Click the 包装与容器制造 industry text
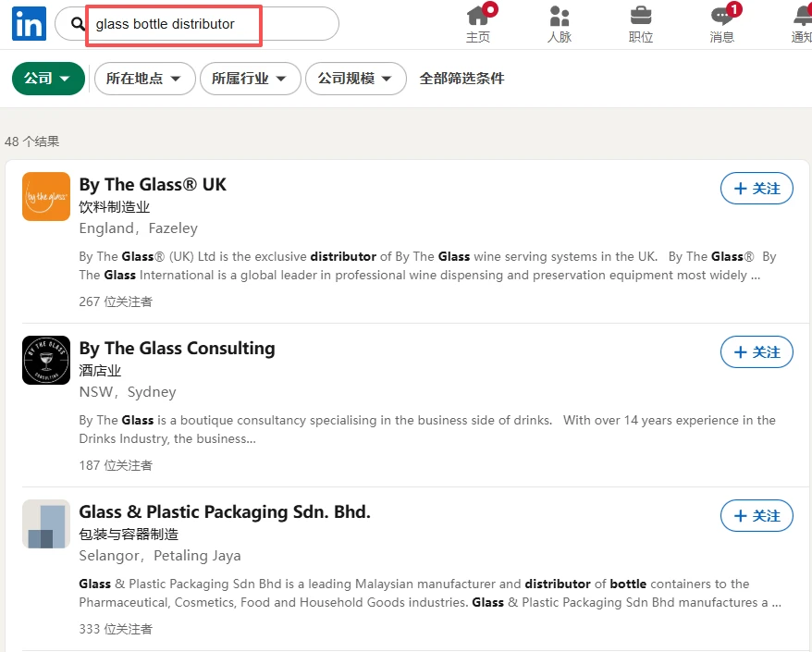Viewport: 812px width, 652px height. point(129,535)
